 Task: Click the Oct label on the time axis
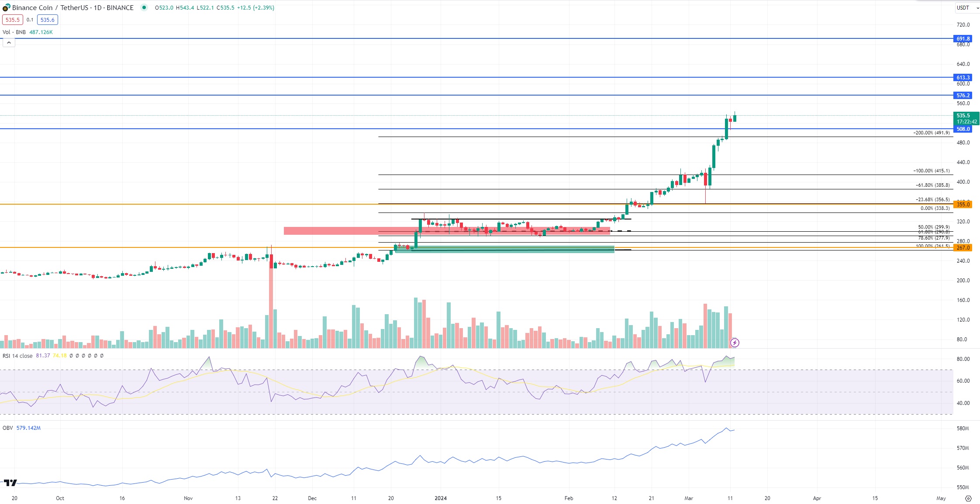(x=60, y=498)
